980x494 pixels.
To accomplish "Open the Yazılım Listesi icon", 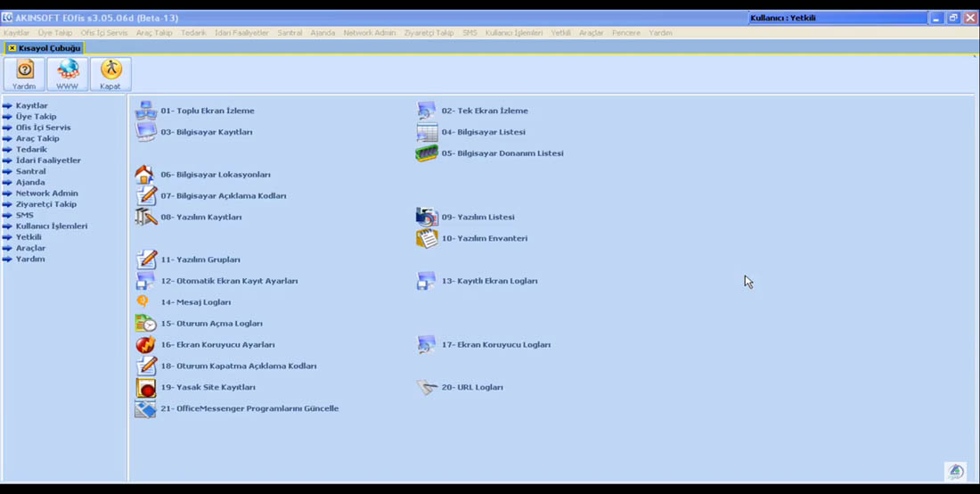I will pyautogui.click(x=427, y=217).
